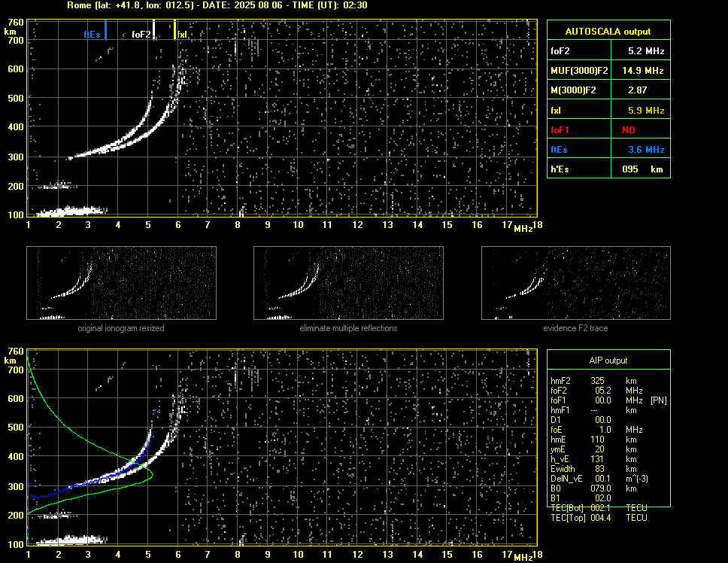728x563 pixels.
Task: Click the TEC[Bot] row label
Action: [x=567, y=508]
